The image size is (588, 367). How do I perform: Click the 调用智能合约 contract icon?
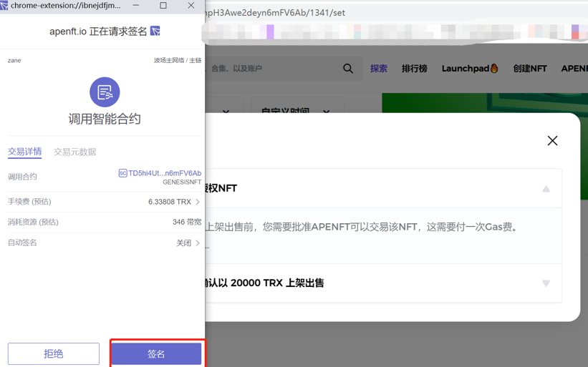[x=105, y=92]
